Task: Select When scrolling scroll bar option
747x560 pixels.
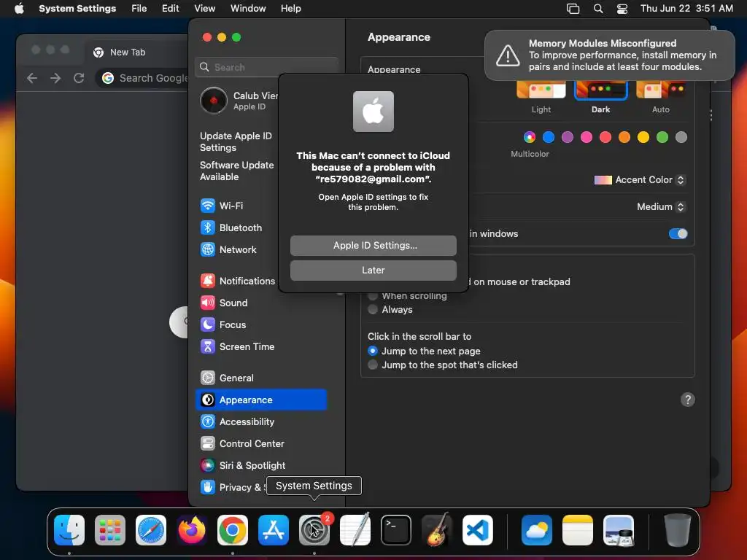Action: (x=373, y=296)
